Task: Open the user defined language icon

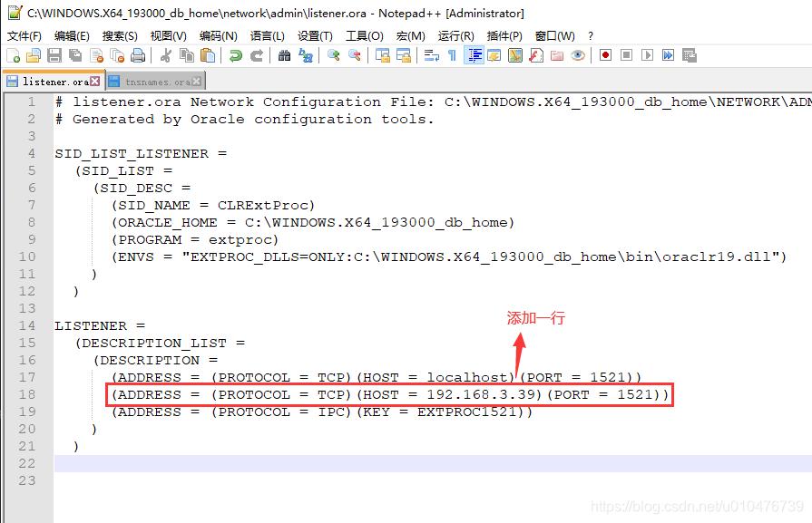Action: 494,55
